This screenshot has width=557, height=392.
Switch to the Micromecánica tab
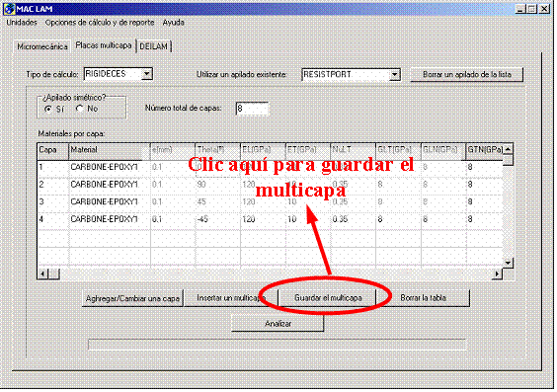42,46
